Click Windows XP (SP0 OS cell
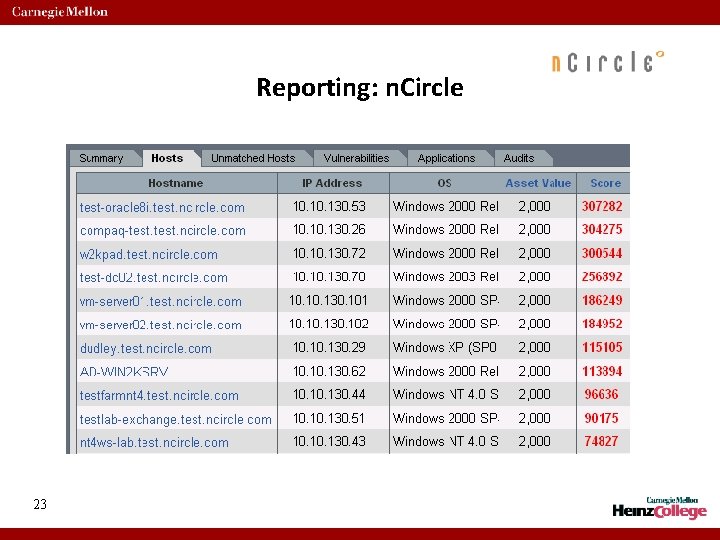Screen dimensions: 720x540 click(x=444, y=348)
